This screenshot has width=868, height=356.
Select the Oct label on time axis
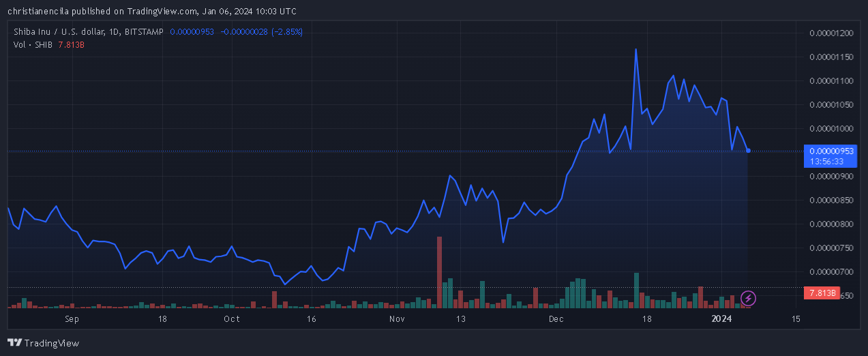[x=232, y=318]
